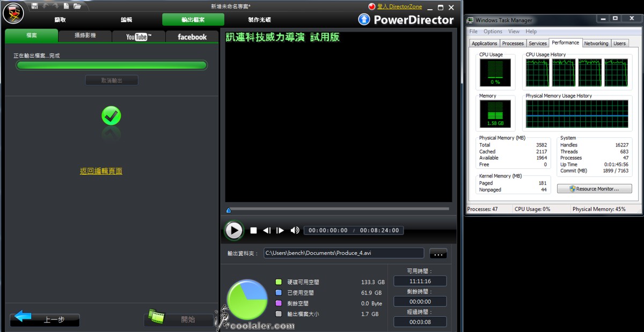Close the Windows Task Manager window
The image size is (644, 332).
coord(632,20)
